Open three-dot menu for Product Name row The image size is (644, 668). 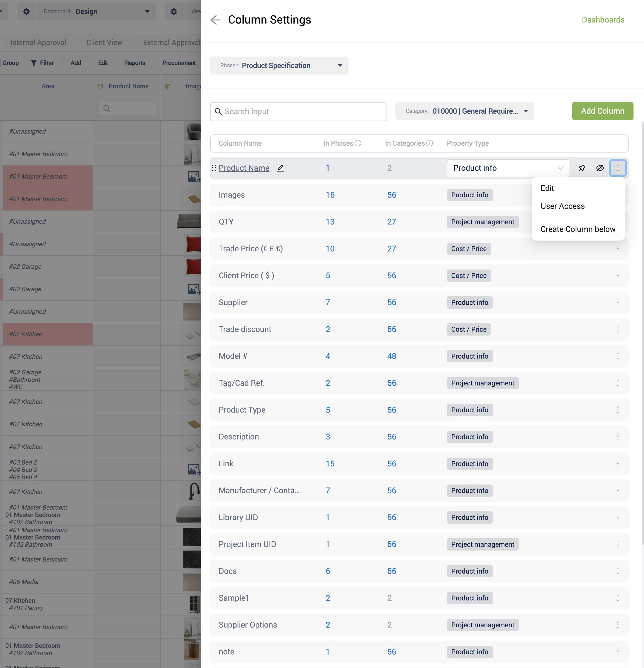pos(618,168)
